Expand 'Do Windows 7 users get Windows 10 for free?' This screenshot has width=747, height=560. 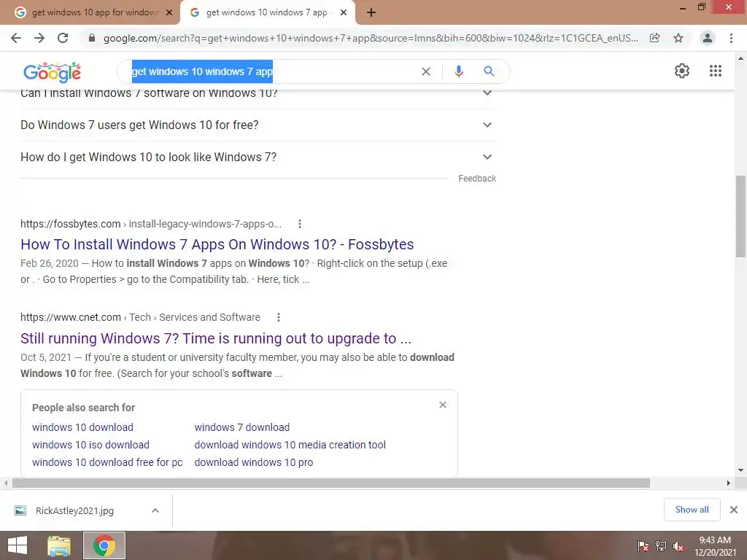(x=258, y=125)
